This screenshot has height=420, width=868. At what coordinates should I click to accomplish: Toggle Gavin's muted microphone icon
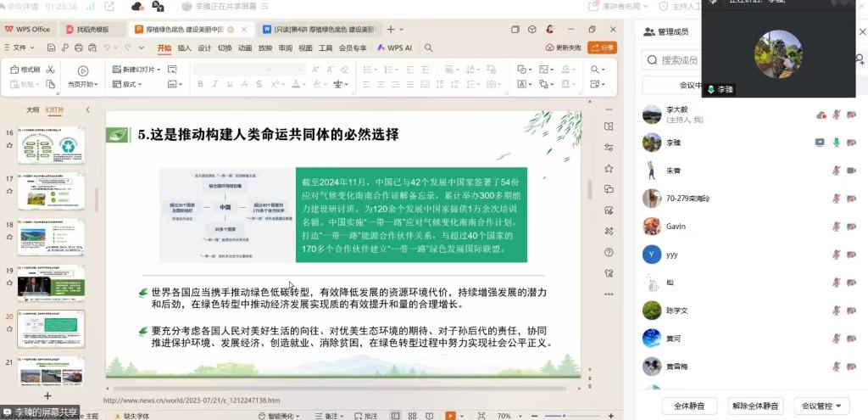point(836,227)
